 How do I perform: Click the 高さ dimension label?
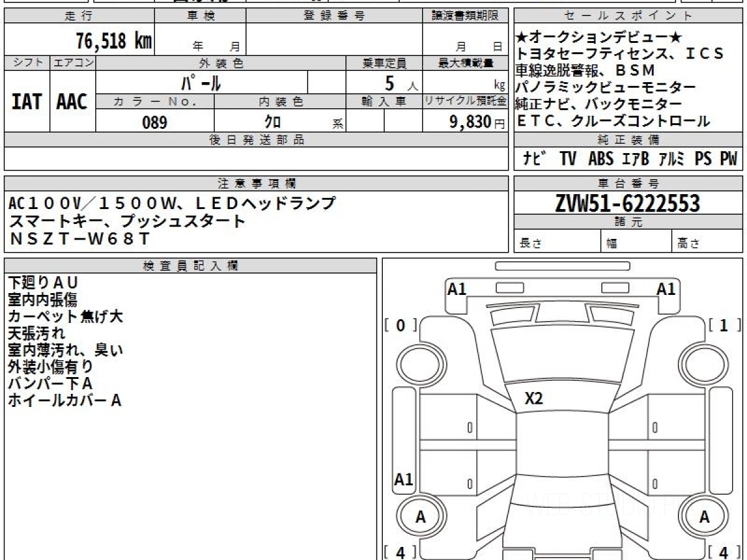[688, 244]
